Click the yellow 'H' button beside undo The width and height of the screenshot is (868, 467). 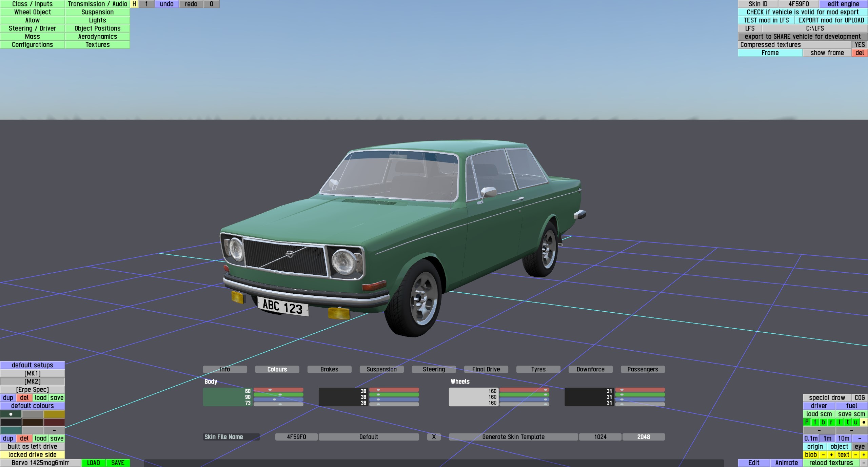click(x=134, y=4)
